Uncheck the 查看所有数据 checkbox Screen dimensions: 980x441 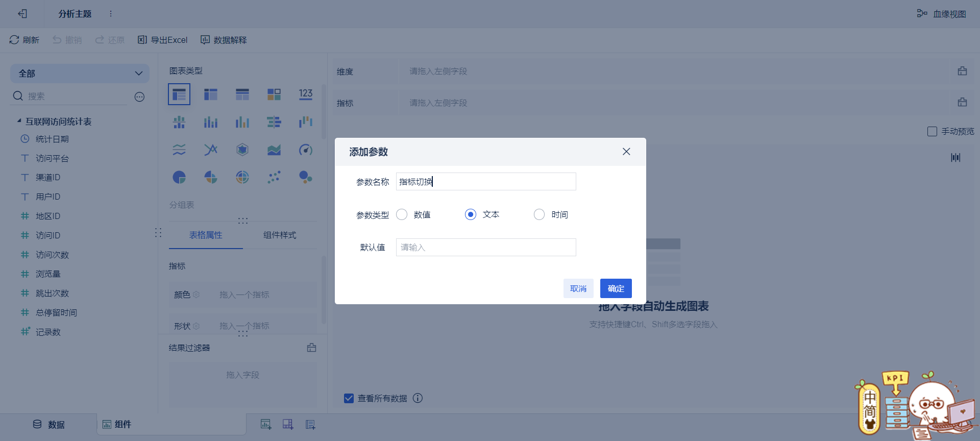click(349, 398)
